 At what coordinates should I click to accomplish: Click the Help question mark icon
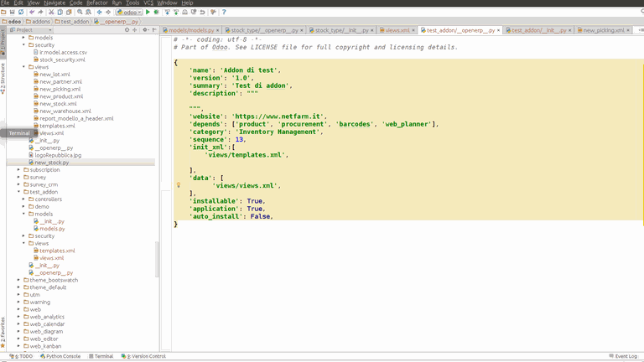(224, 12)
